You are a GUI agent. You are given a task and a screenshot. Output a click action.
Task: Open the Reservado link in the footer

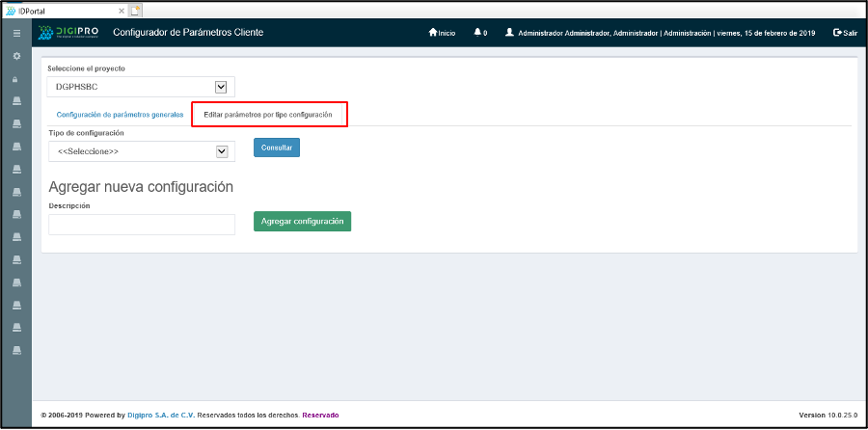point(320,415)
